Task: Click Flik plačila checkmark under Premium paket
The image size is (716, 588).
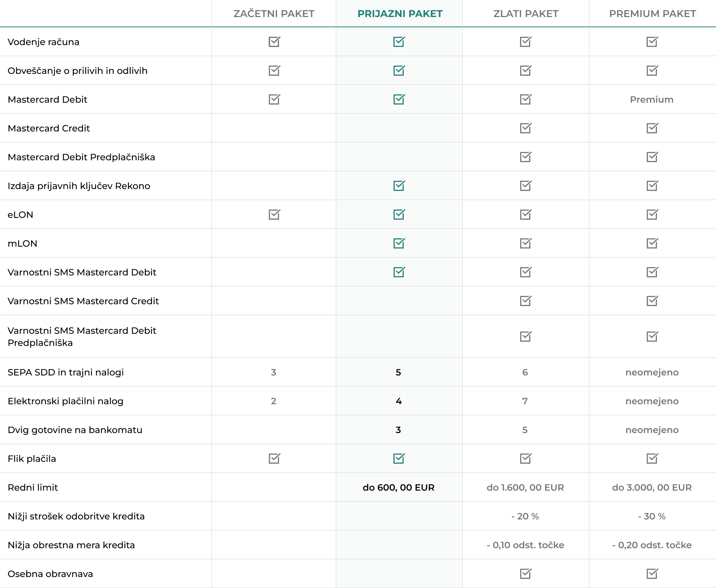Action: point(652,458)
